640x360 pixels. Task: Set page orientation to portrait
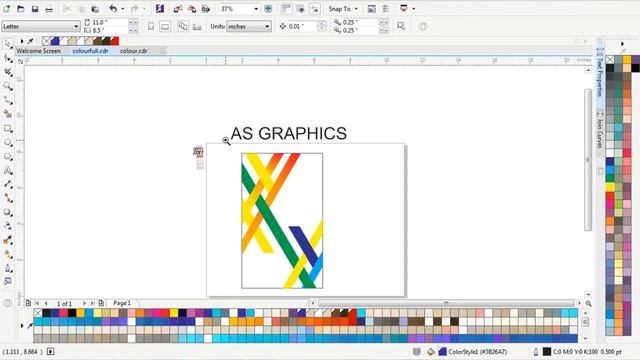point(151,27)
